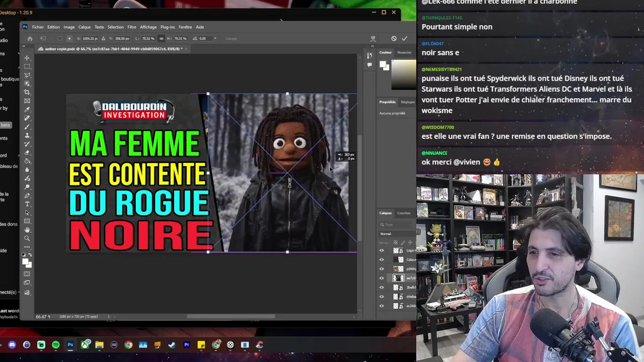
Task: Hide the 3befb5 layer
Action: 381,287
